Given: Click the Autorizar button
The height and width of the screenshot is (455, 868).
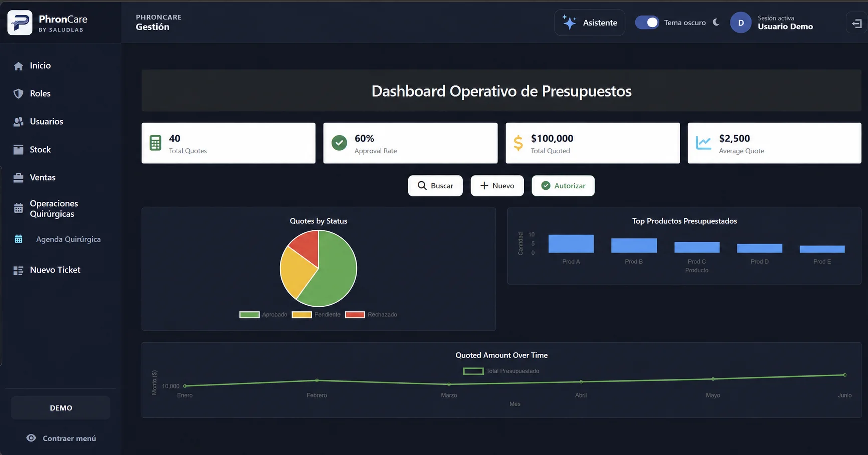Looking at the screenshot, I should (x=563, y=186).
